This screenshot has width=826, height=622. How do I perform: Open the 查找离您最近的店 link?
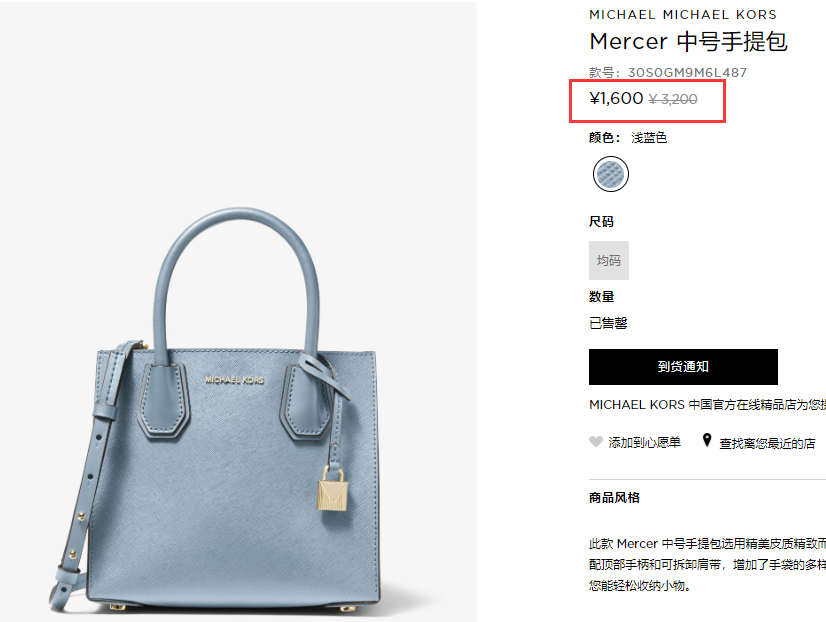pyautogui.click(x=767, y=443)
